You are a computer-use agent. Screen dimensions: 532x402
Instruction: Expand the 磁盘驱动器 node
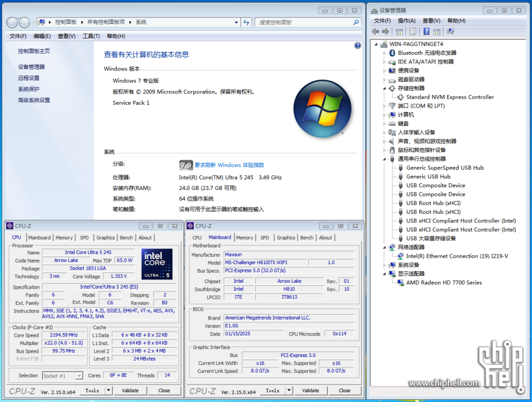[384, 80]
